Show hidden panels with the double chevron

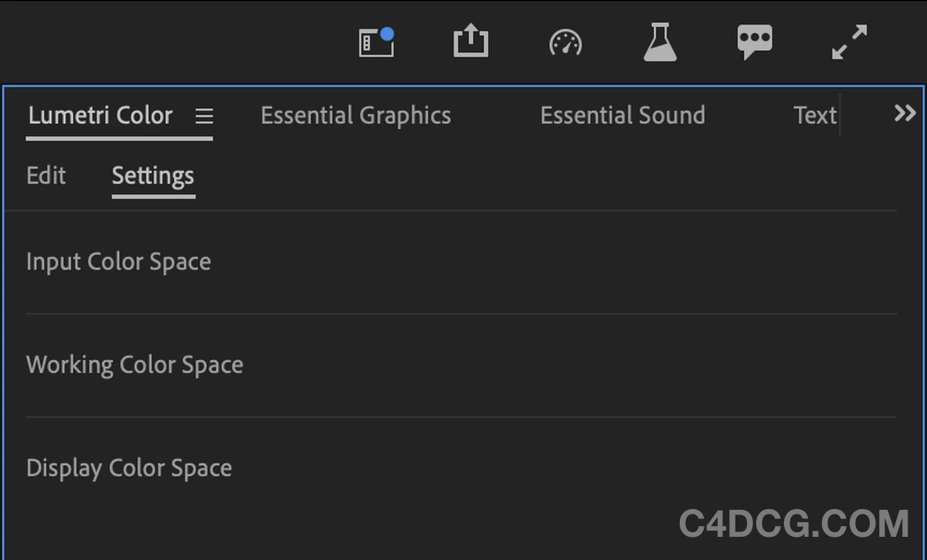click(905, 114)
